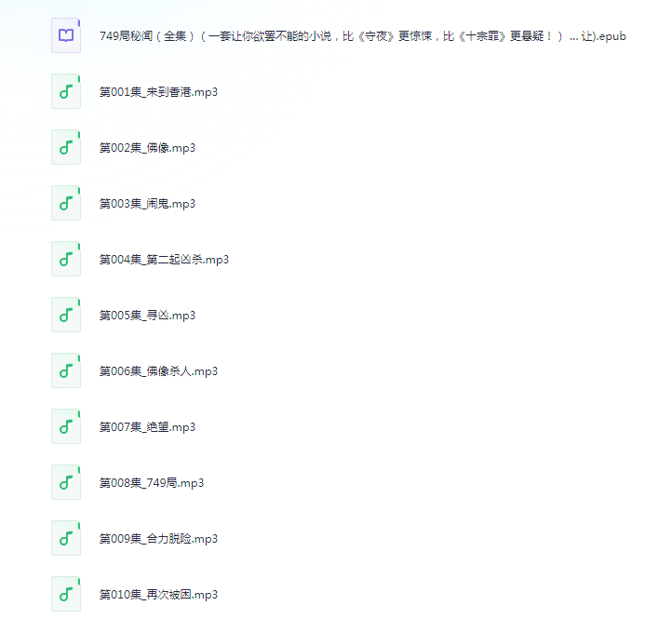Open file name 第006集_佛像杀人.mp3
This screenshot has height=619, width=672.
pos(158,371)
